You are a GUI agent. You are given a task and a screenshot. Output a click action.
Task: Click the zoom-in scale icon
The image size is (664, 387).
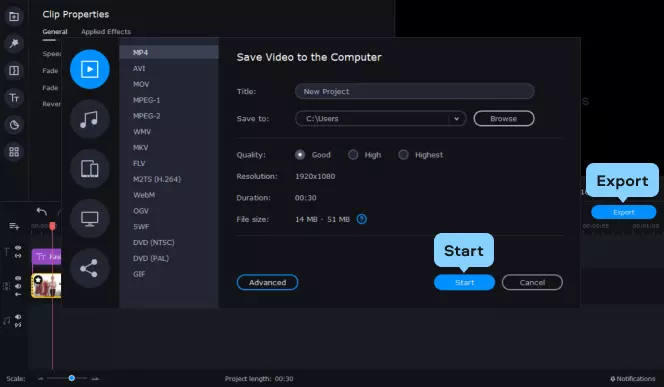pos(95,379)
